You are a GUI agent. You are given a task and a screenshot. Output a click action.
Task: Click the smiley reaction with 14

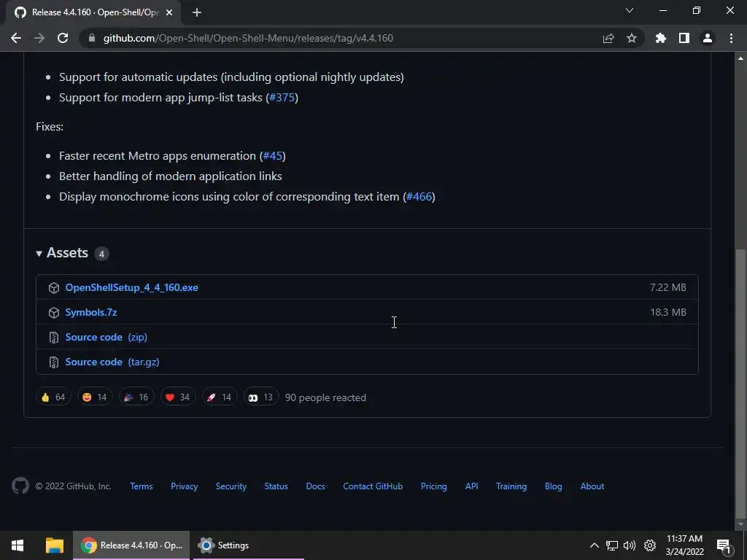95,397
